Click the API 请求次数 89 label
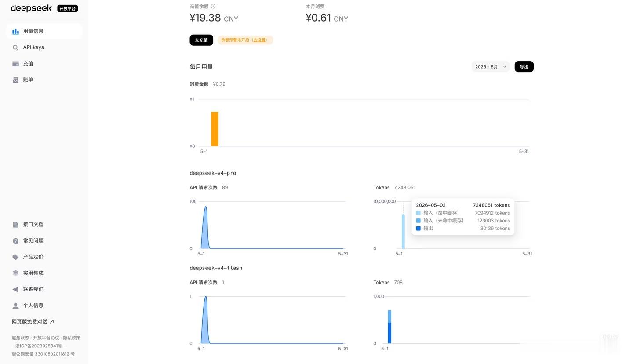The image size is (633, 364). [209, 188]
